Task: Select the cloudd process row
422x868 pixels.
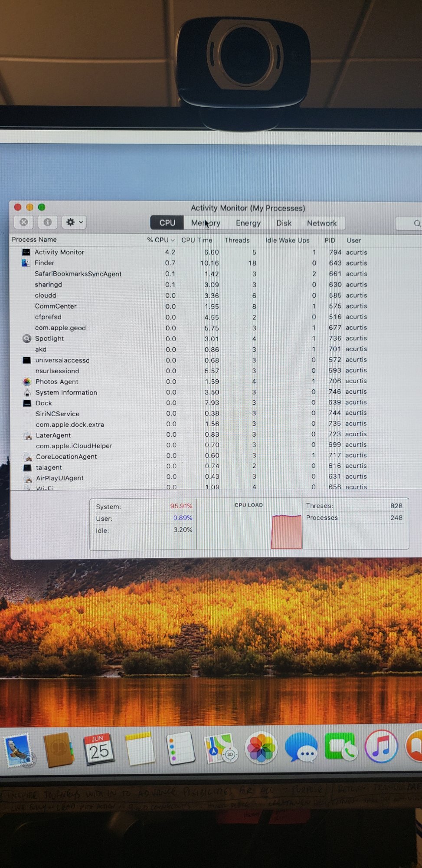Action: [216, 296]
